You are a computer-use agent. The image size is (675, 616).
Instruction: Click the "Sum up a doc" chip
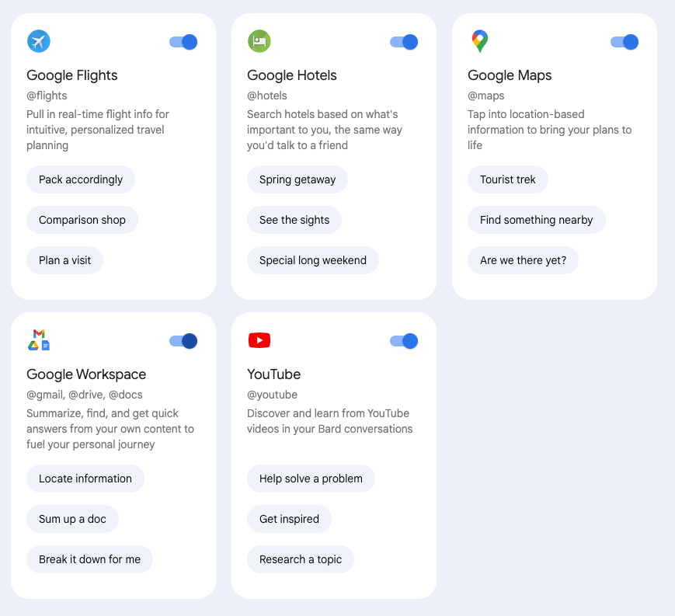[x=72, y=519]
